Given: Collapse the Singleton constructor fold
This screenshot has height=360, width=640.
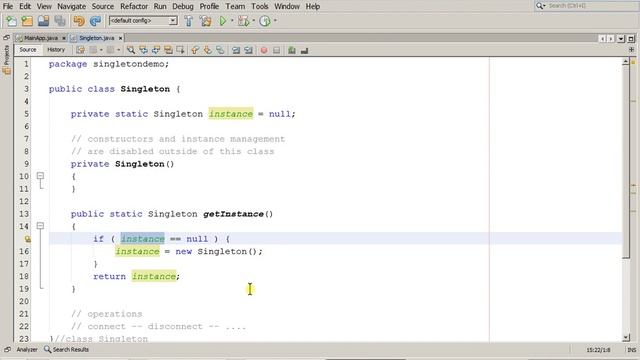Looking at the screenshot, I should point(40,176).
